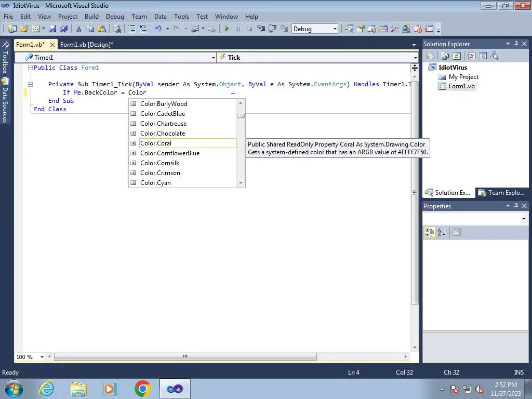Open the Tick method name dropdown
532x399 pixels.
(416, 58)
